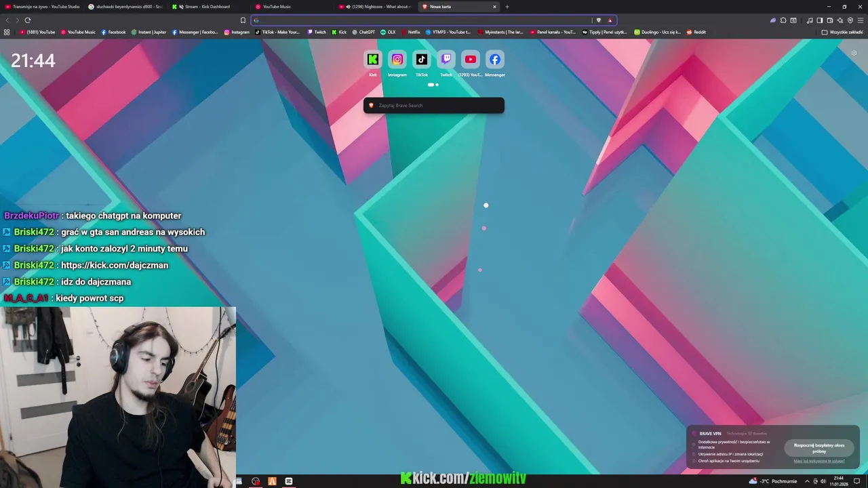Screen dimensions: 868x488
Task: Reload the current page
Action: pos(28,20)
